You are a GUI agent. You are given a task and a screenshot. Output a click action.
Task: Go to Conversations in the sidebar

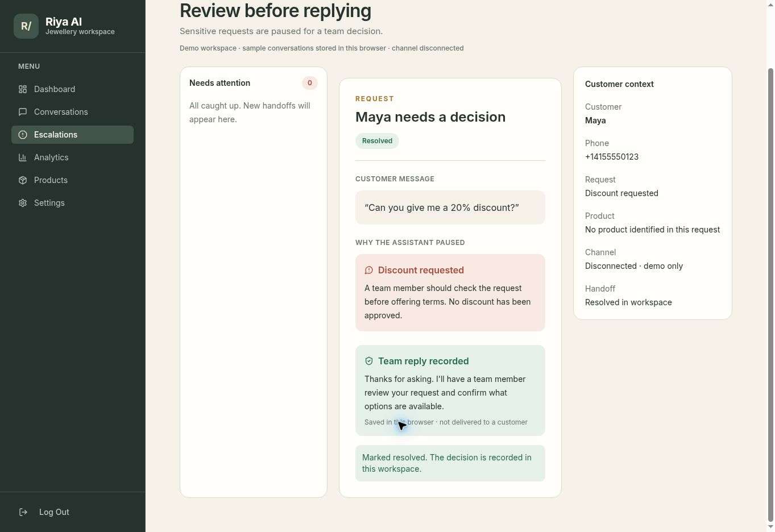click(x=72, y=112)
